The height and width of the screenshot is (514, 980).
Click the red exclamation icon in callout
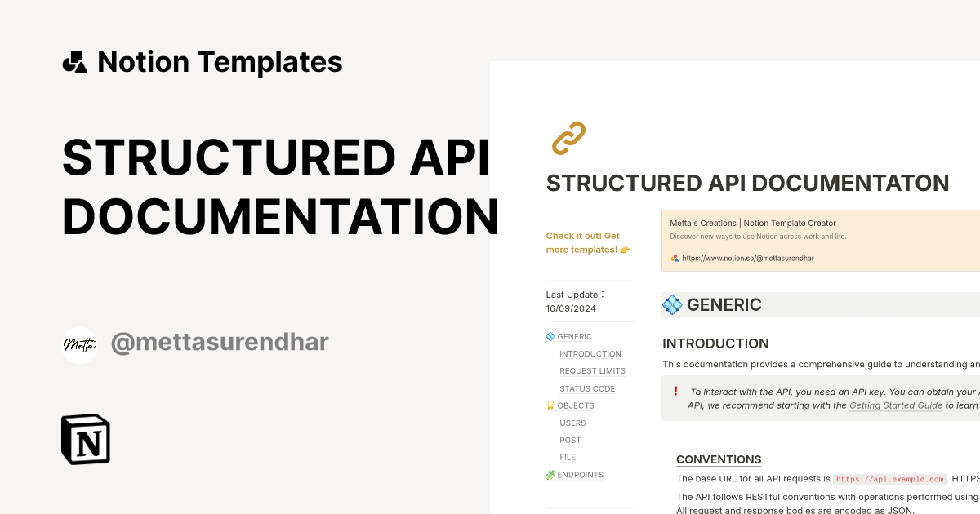point(675,392)
